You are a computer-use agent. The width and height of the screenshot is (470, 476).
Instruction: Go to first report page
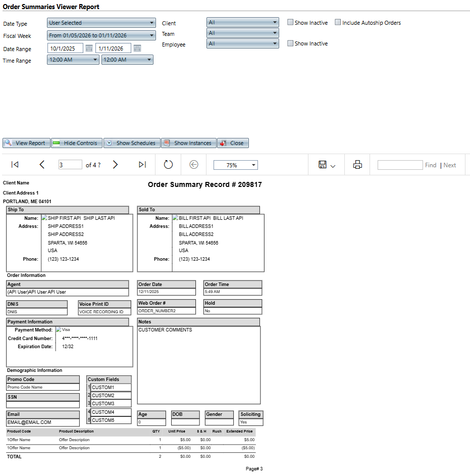coord(15,165)
